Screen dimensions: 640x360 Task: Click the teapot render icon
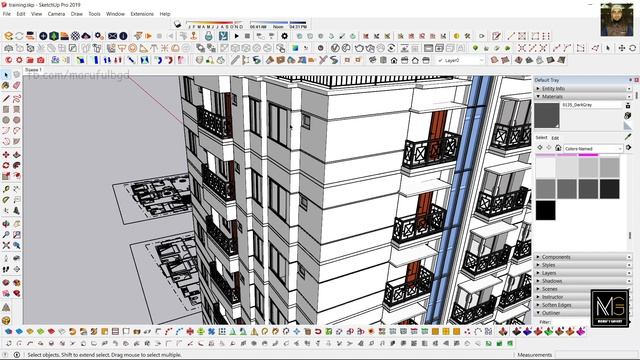point(359,48)
